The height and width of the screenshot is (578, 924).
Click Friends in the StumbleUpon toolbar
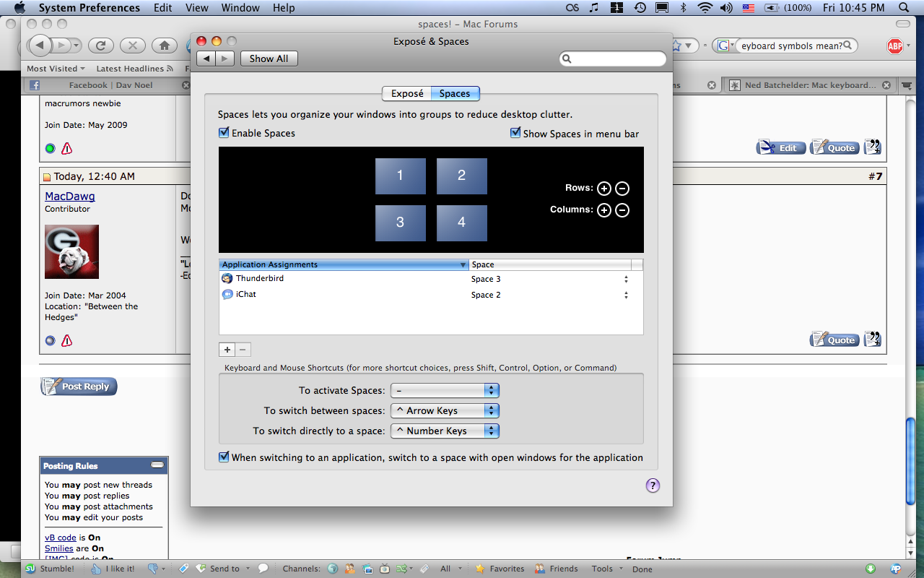(x=556, y=569)
